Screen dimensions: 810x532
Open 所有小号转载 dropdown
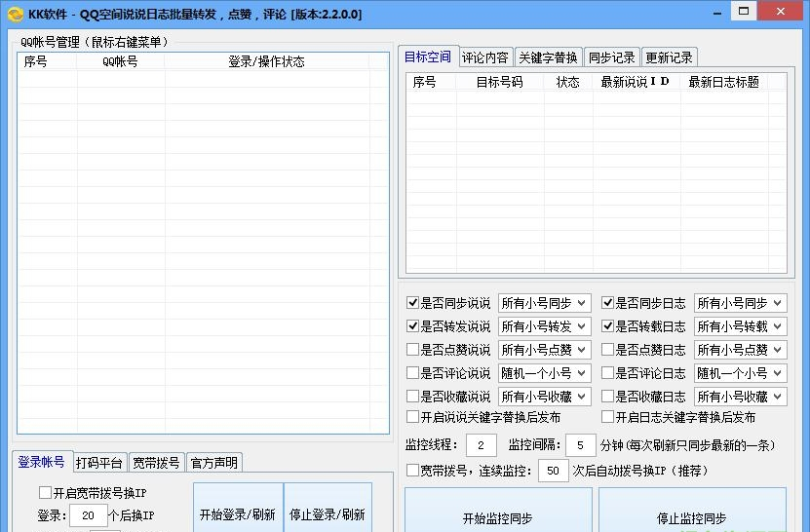pyautogui.click(x=740, y=325)
